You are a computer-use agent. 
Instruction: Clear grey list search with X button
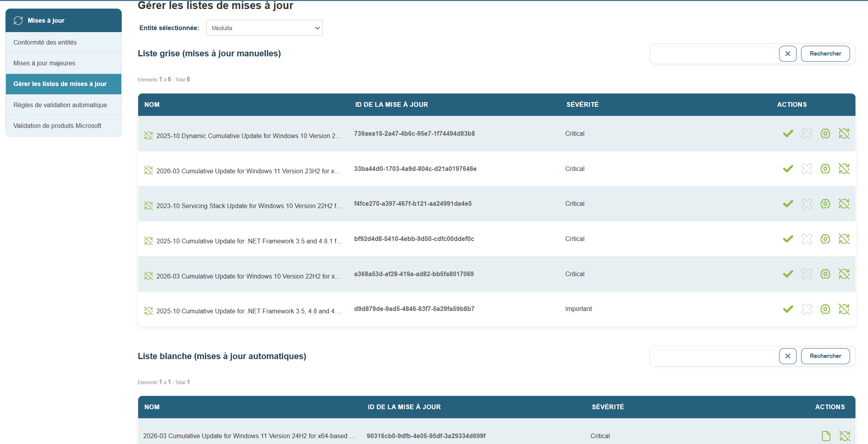point(788,54)
